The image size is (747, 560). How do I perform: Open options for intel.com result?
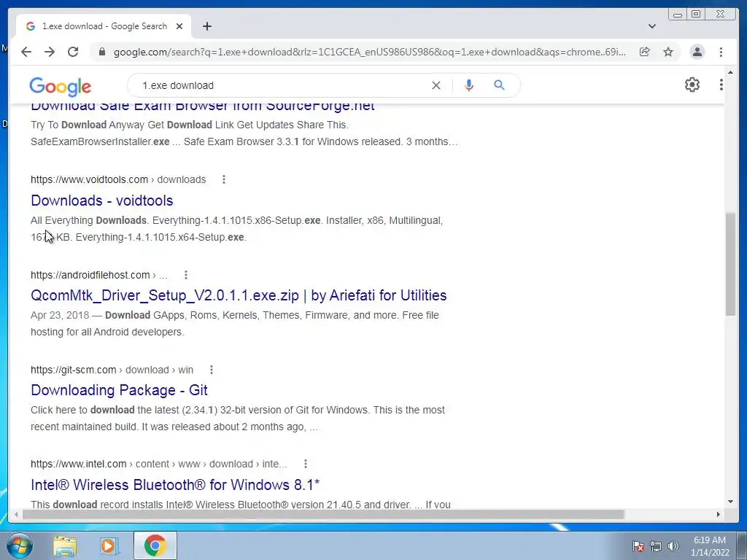tap(306, 464)
